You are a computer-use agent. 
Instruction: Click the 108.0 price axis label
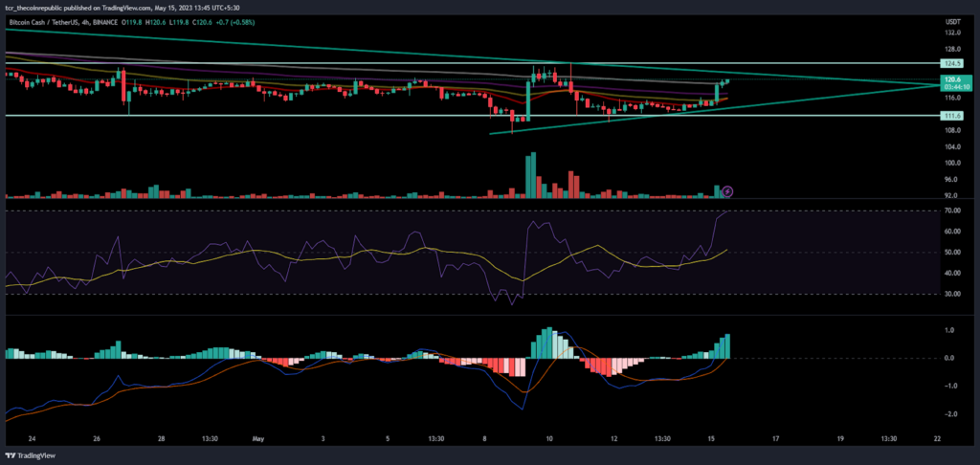(x=953, y=130)
